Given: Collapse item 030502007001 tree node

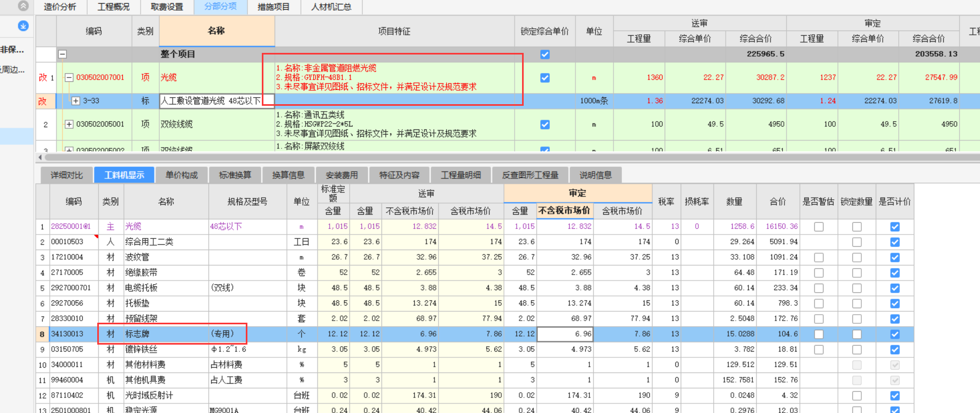Looking at the screenshot, I should pos(69,77).
